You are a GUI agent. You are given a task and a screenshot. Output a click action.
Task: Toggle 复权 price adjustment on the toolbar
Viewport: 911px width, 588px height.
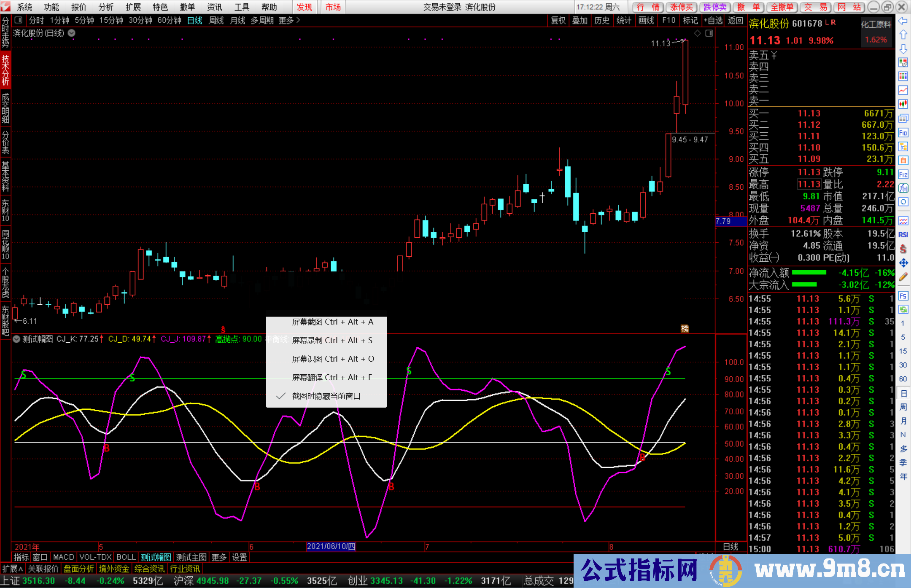(558, 20)
